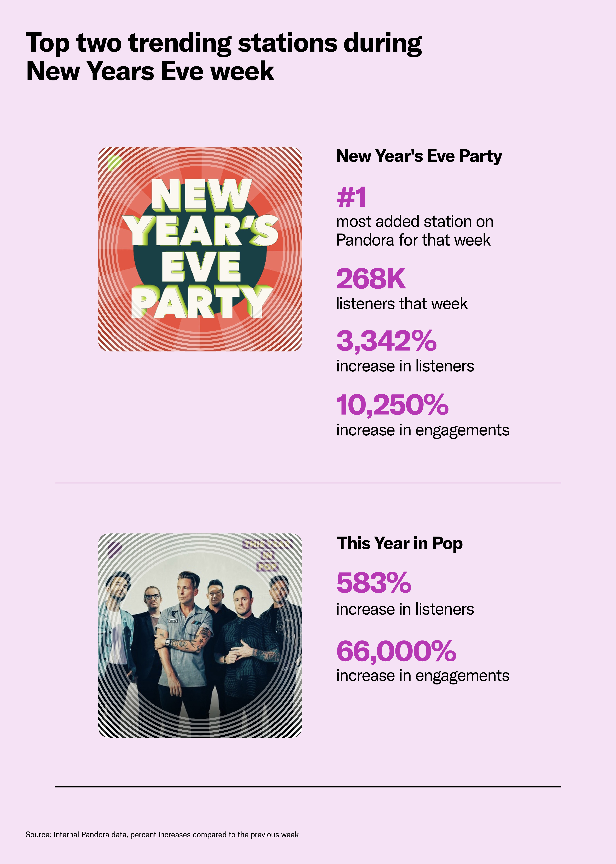Click the source footnote about Pandora data
616x864 pixels.
162,834
